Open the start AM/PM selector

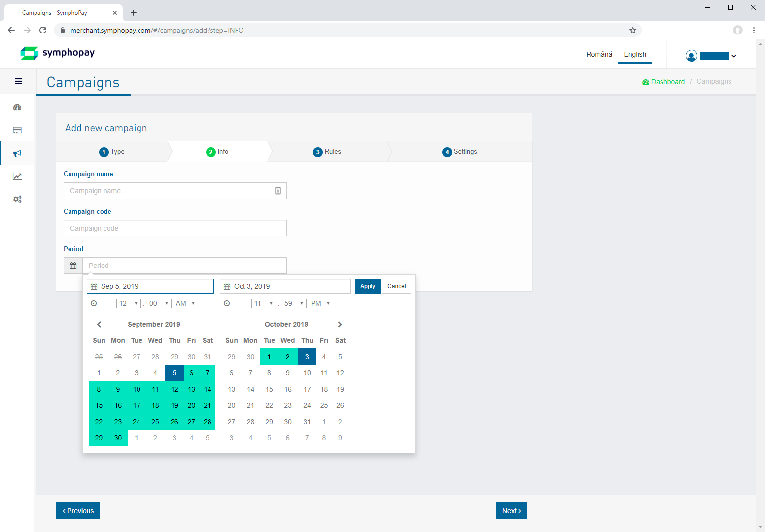(x=185, y=303)
